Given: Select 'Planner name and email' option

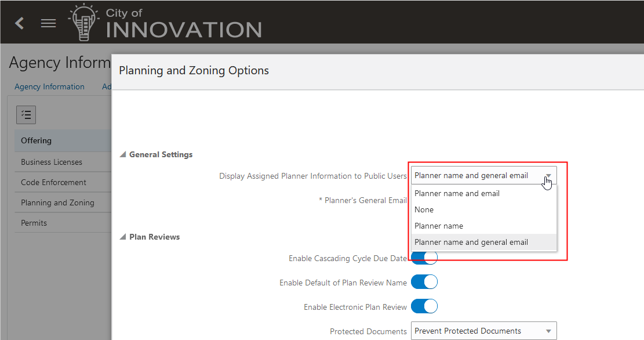Looking at the screenshot, I should pyautogui.click(x=457, y=193).
